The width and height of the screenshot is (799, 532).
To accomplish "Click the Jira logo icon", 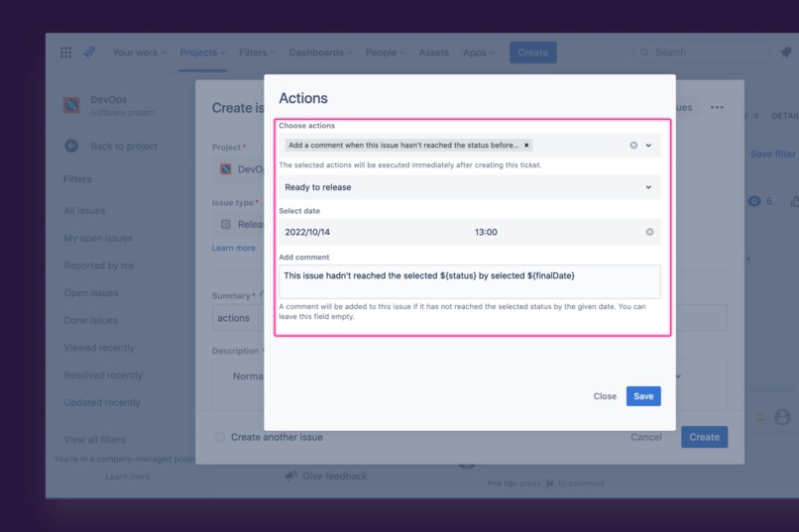I will click(89, 53).
